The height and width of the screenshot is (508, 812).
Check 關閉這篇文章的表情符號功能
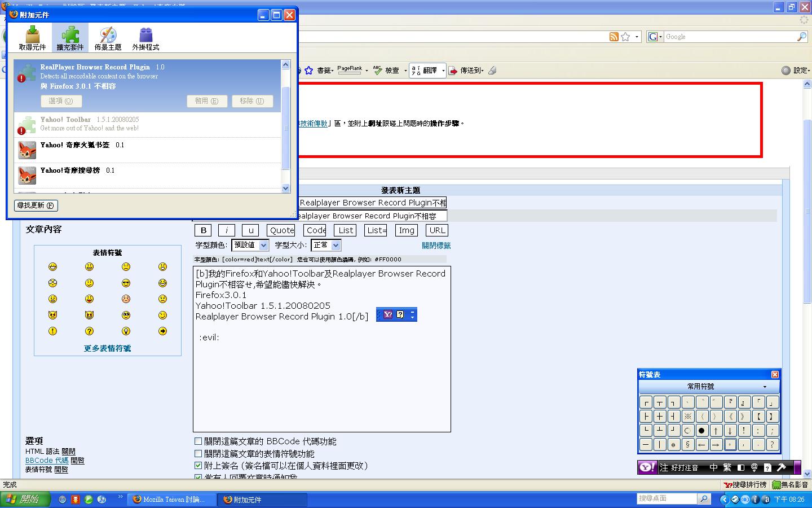click(198, 453)
